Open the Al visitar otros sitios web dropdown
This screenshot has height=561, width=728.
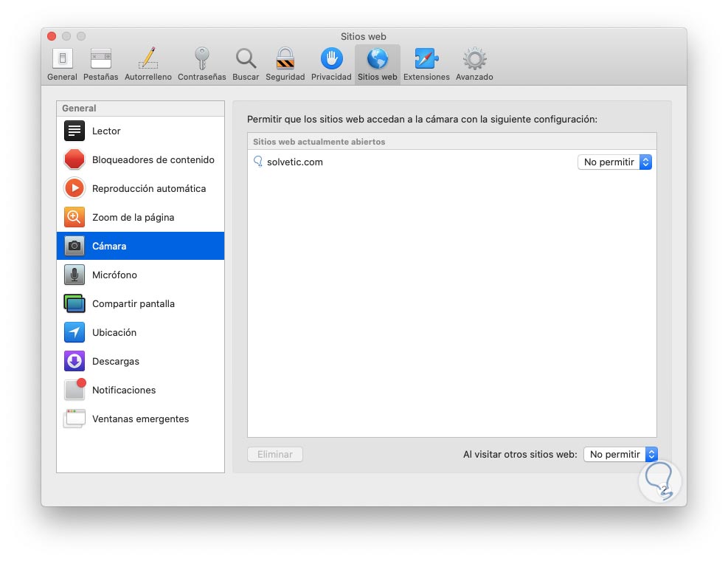pyautogui.click(x=620, y=454)
